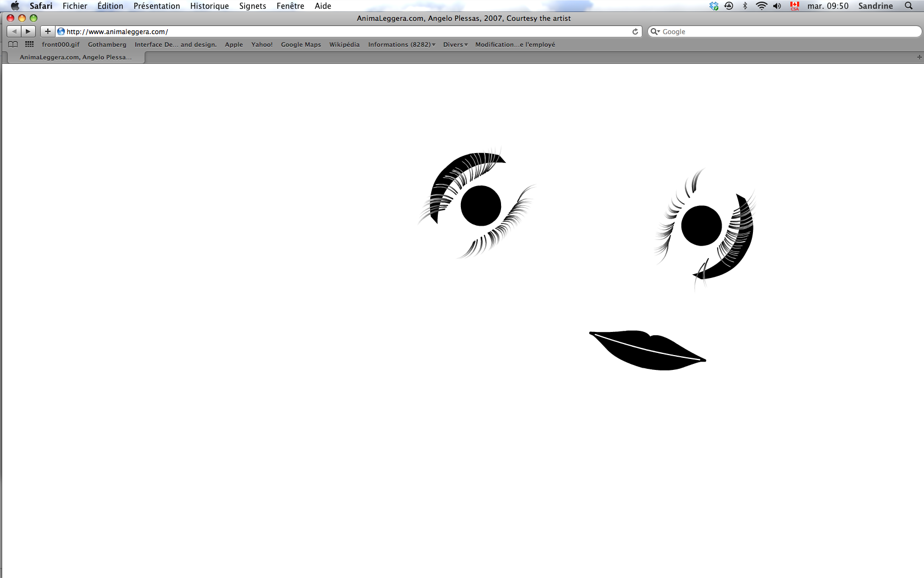Click the Google search magnifier icon
Viewport: 924px width, 578px height.
(x=654, y=31)
